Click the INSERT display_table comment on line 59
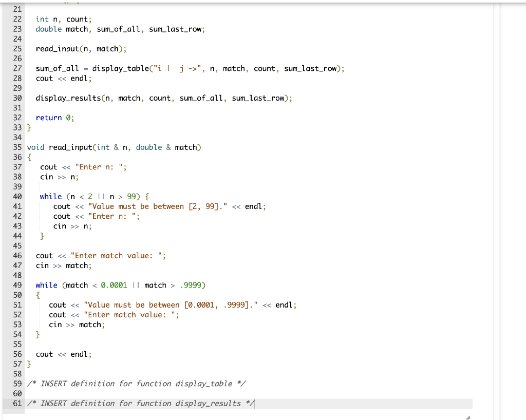 point(136,383)
